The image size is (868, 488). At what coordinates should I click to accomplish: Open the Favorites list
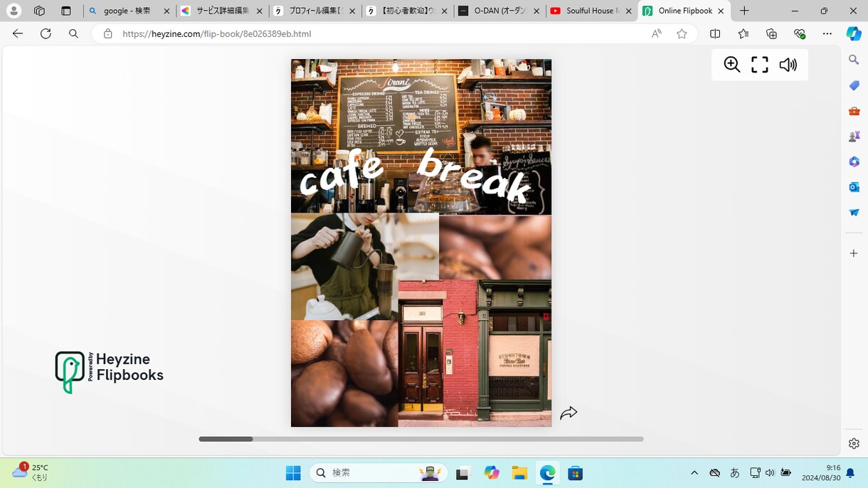[x=743, y=33]
